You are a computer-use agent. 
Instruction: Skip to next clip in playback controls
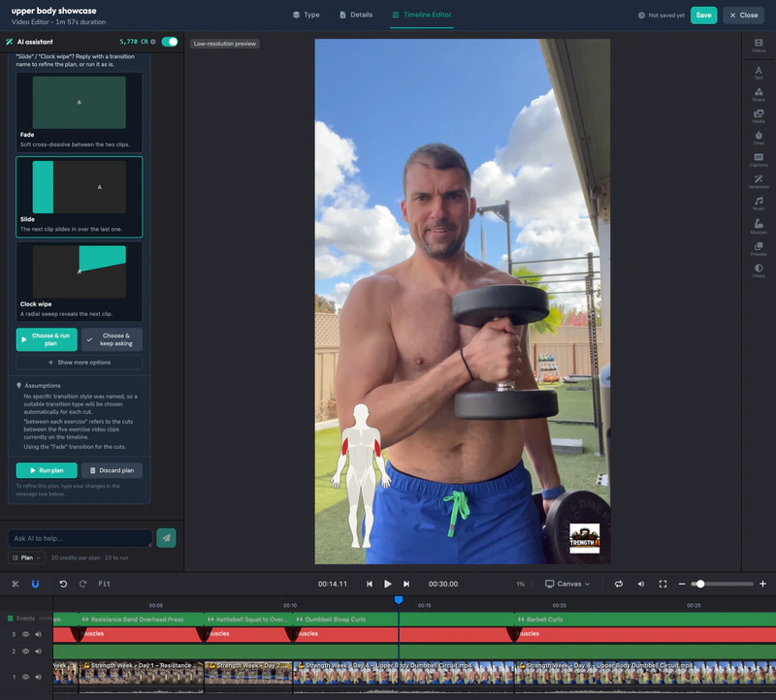coord(406,584)
